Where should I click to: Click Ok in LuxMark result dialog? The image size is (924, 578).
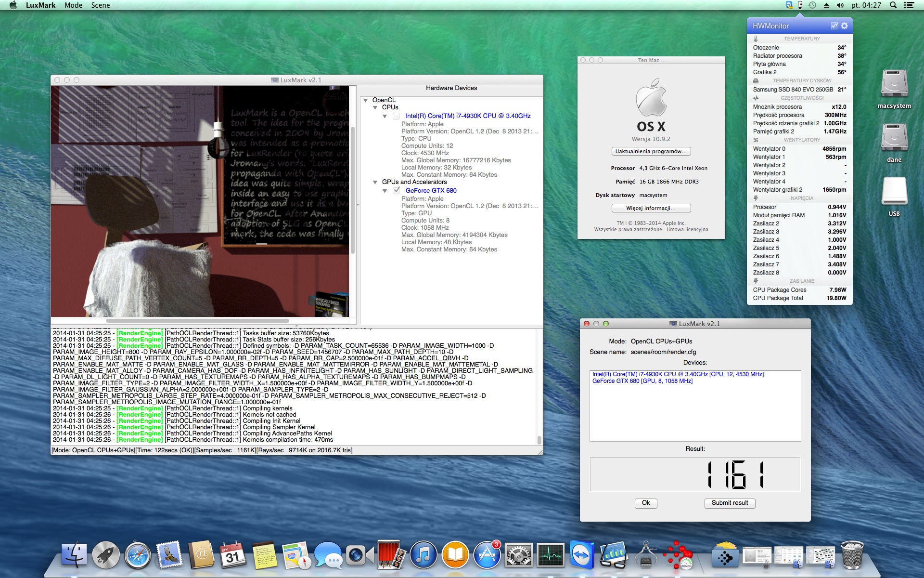coord(646,503)
